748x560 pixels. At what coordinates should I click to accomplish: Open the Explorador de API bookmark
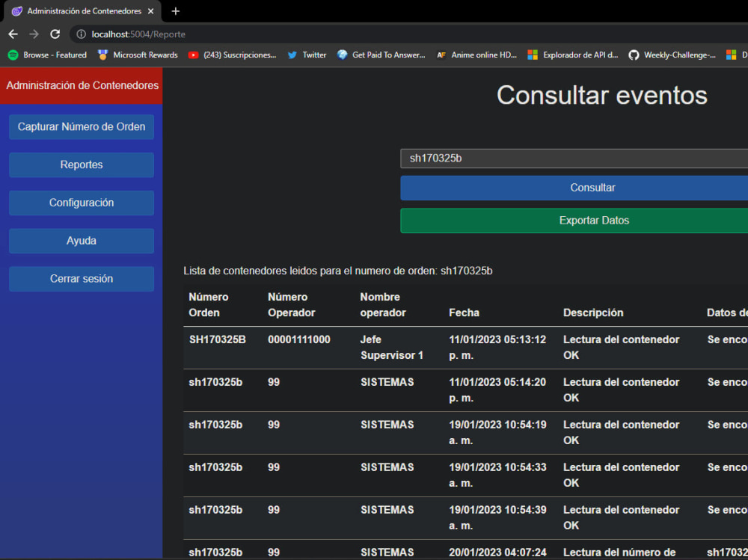point(573,55)
